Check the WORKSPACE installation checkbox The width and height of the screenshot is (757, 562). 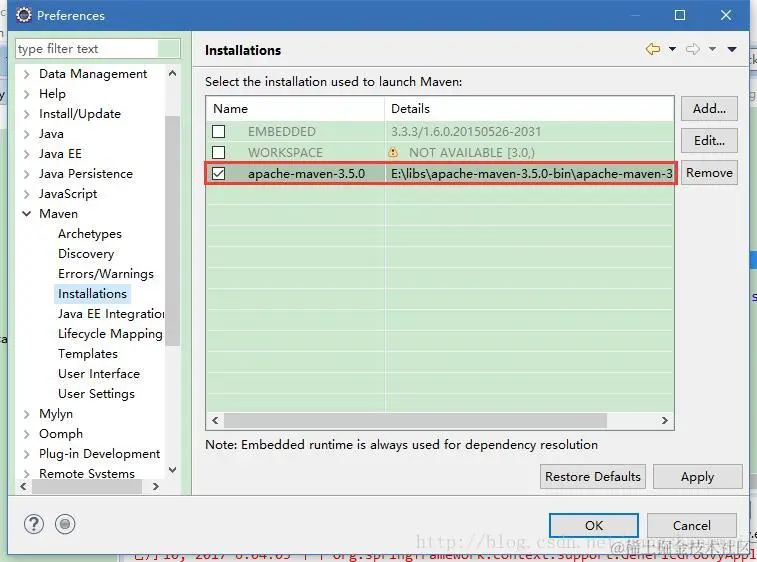(x=219, y=153)
